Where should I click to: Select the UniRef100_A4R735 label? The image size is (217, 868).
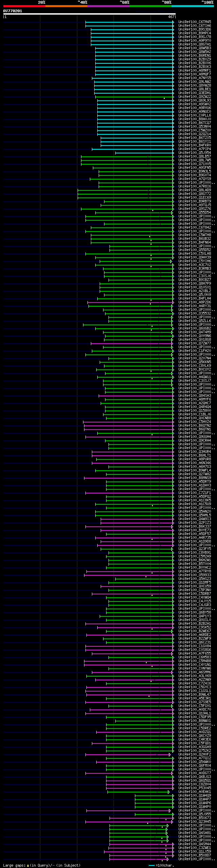click(x=195, y=538)
